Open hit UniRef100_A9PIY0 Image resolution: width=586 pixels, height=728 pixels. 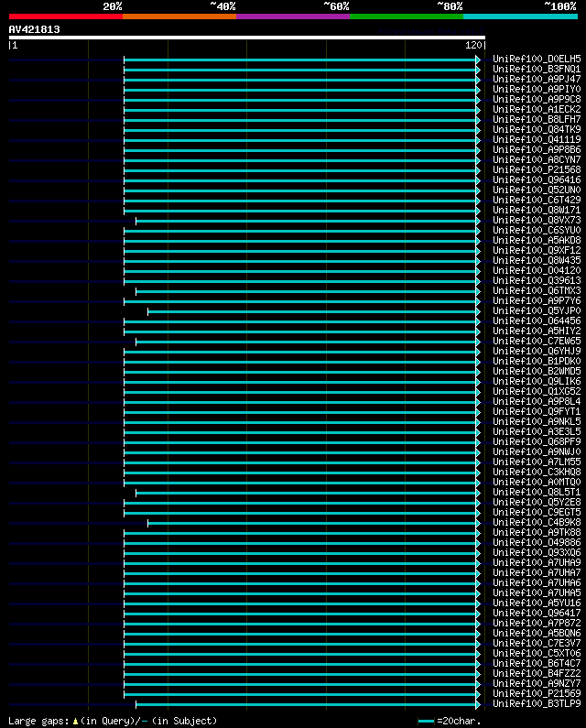pos(537,89)
